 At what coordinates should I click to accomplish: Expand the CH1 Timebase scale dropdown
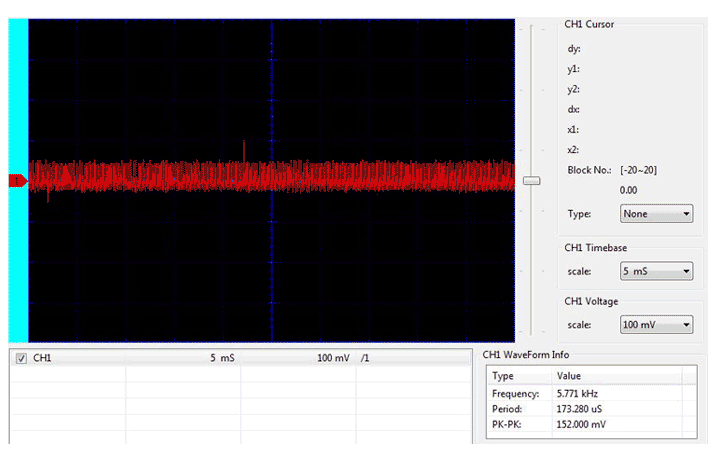pyautogui.click(x=657, y=271)
